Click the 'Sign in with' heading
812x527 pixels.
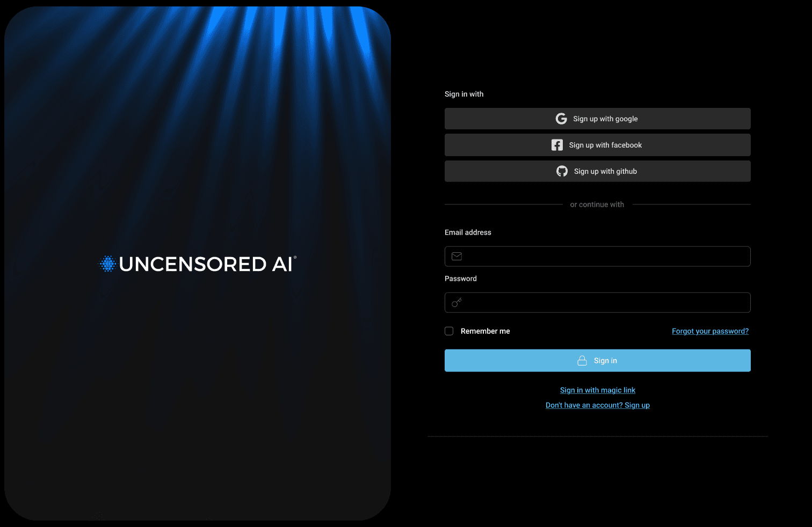point(464,94)
